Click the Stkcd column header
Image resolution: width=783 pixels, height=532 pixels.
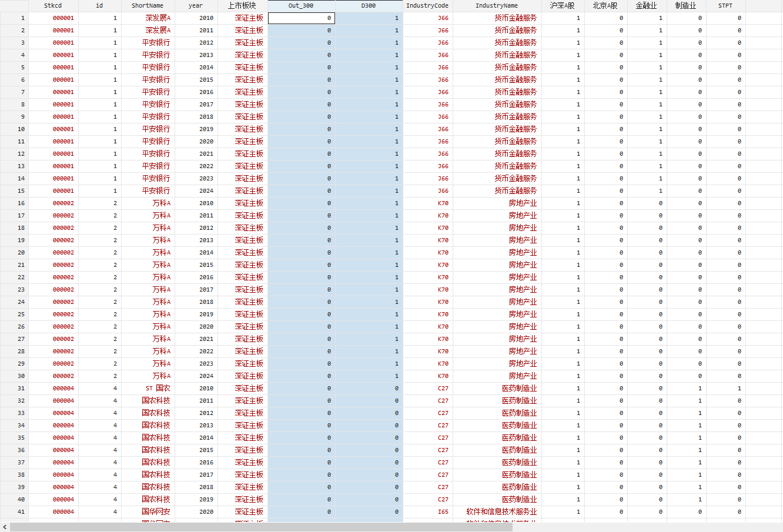tap(53, 6)
